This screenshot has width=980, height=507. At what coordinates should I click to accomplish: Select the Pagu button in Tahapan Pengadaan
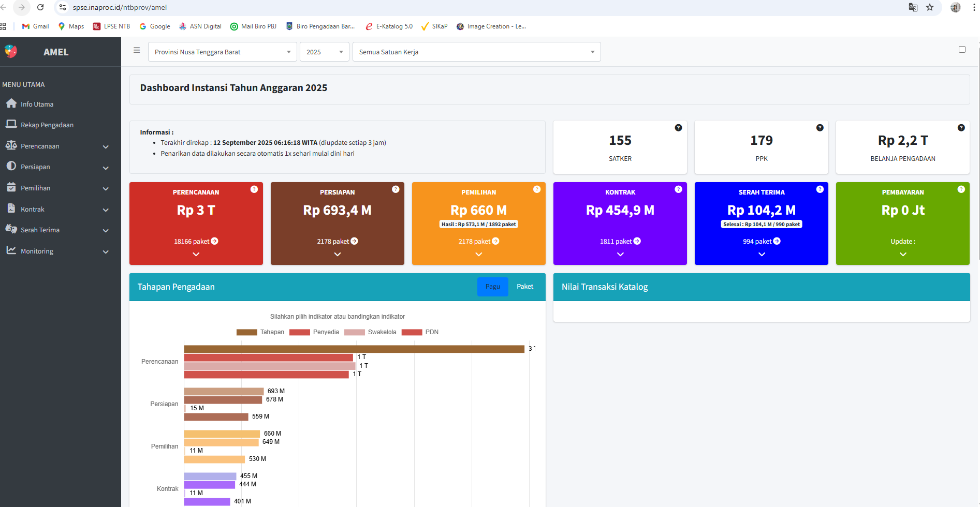coord(492,287)
